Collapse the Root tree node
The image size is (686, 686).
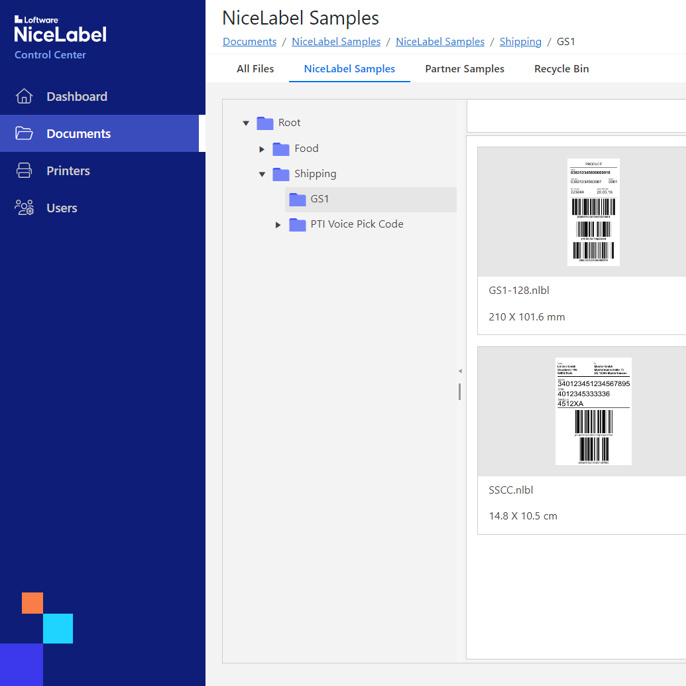246,123
